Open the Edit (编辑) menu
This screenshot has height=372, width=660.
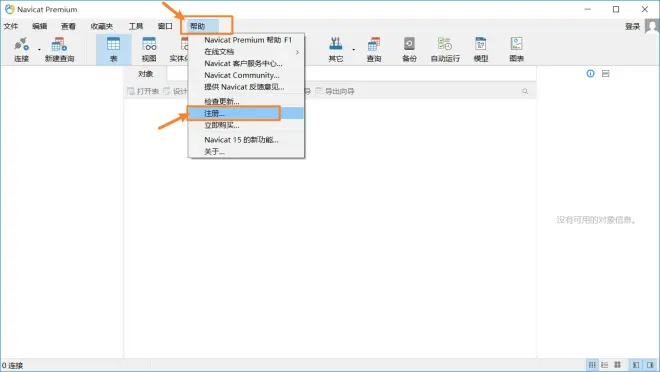[40, 26]
